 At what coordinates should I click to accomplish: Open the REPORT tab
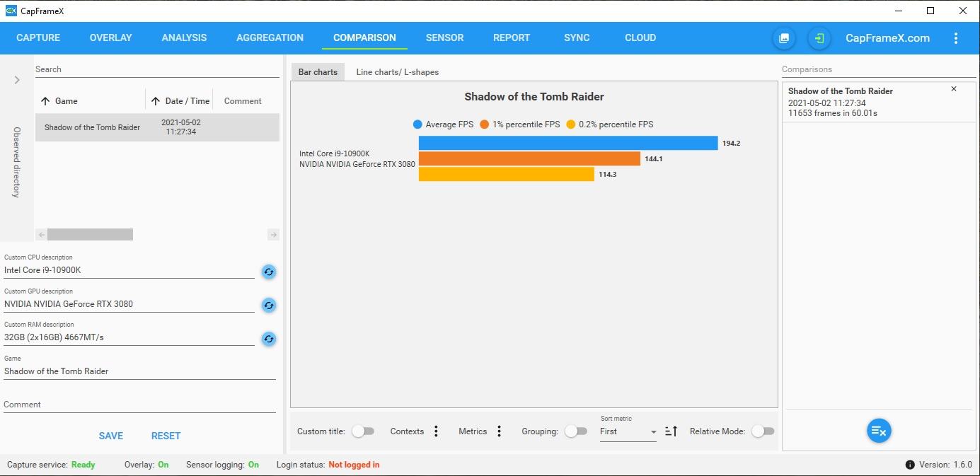click(512, 38)
